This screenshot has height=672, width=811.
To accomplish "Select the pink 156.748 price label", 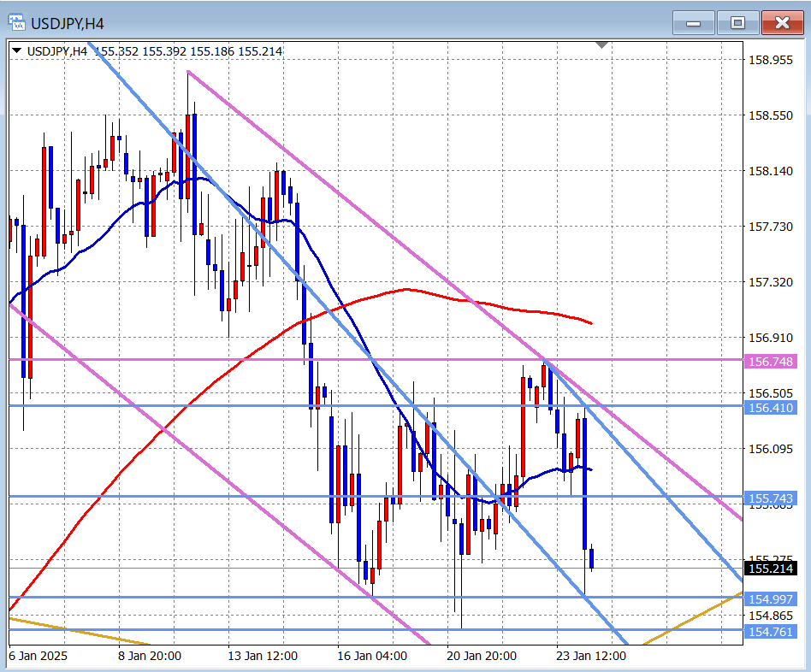I will point(771,362).
